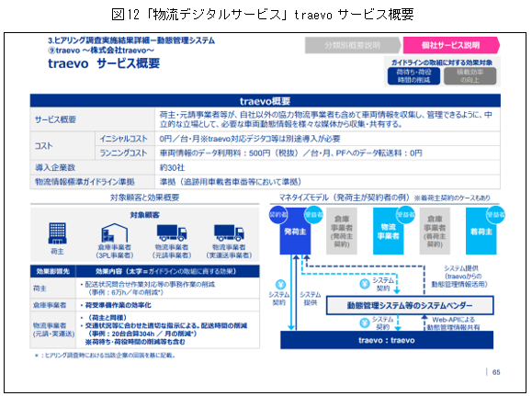The height and width of the screenshot is (396, 532).
Task: Click the 物流事業者(実運送事業者) truck icon
Action: click(229, 232)
